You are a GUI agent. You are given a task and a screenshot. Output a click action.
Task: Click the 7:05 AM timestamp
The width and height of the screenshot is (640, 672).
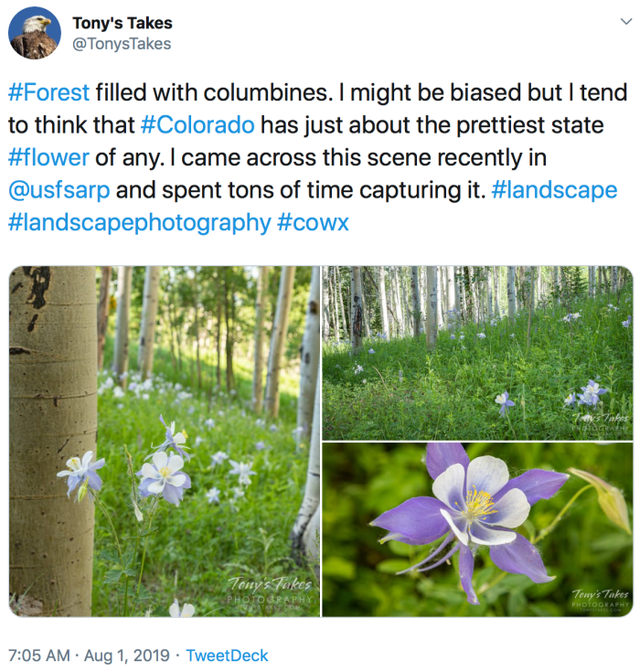39,656
